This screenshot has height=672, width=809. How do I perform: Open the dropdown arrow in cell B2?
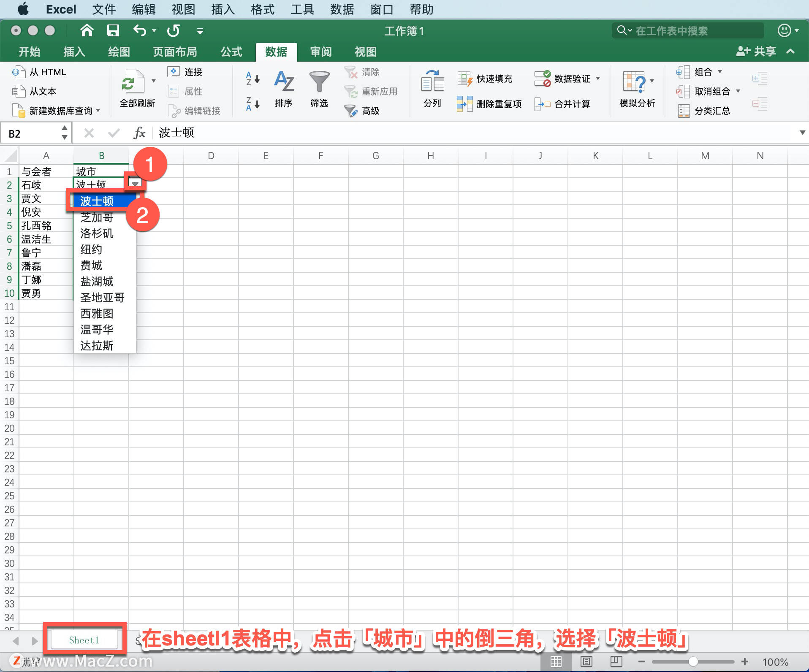coord(135,184)
